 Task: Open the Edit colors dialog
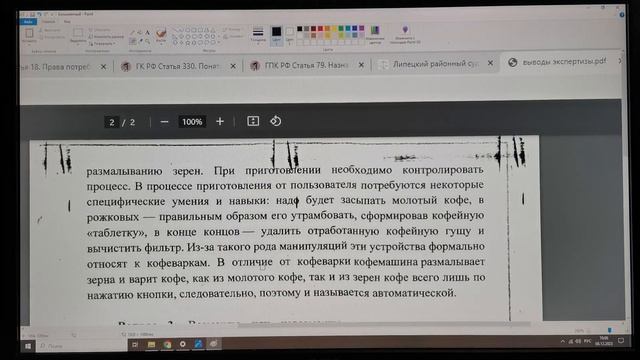375,34
